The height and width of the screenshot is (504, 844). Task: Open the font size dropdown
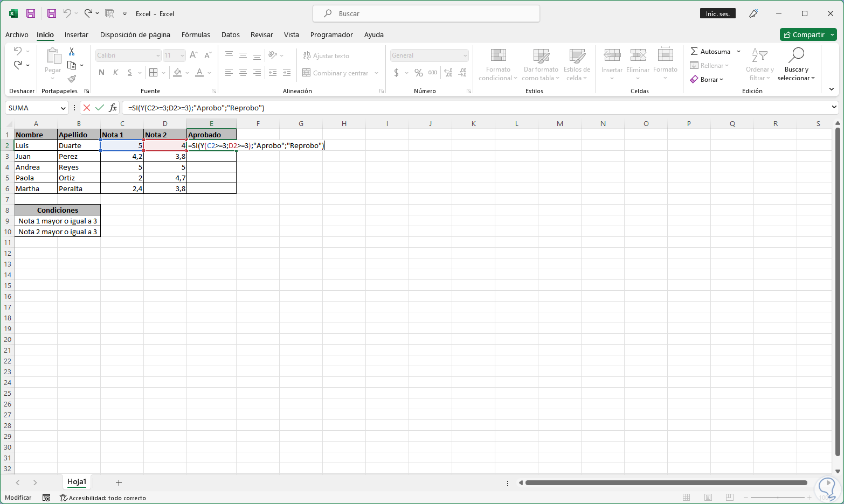point(182,55)
